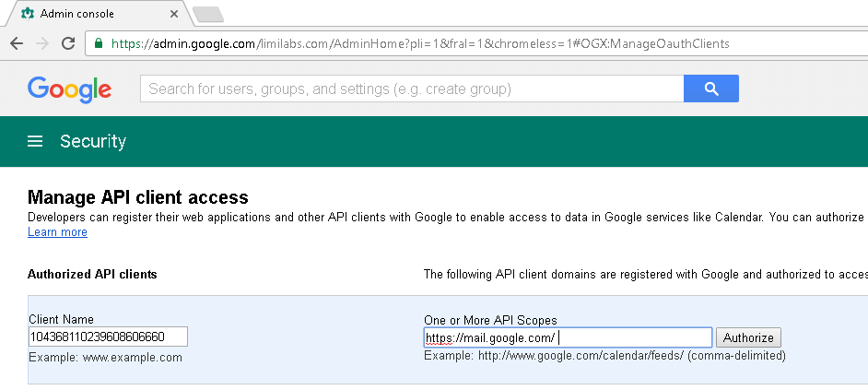Image resolution: width=868 pixels, height=390 pixels.
Task: Click the API Scopes input field
Action: 568,337
